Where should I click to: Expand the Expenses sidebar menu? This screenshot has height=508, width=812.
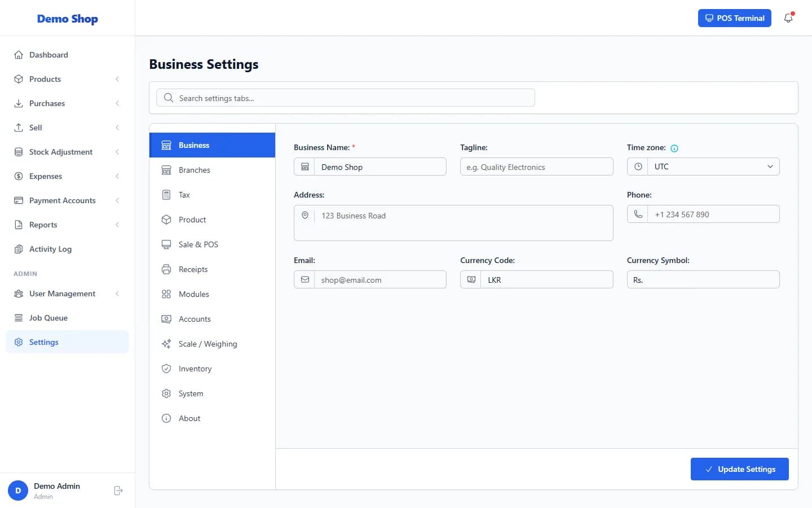point(67,176)
